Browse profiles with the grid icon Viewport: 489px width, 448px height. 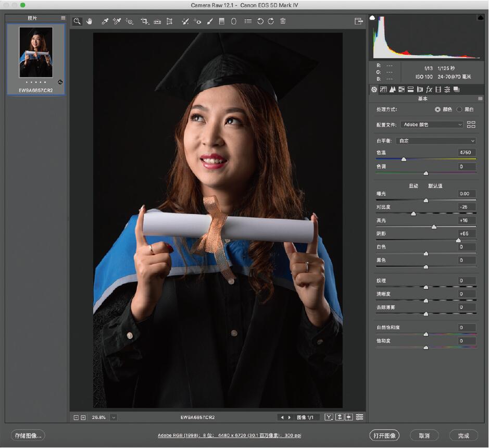click(471, 125)
